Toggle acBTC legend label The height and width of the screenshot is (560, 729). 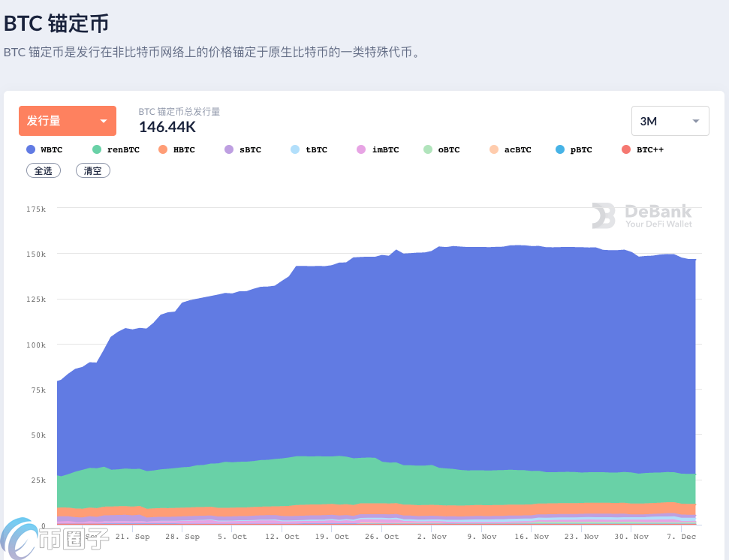(x=517, y=149)
